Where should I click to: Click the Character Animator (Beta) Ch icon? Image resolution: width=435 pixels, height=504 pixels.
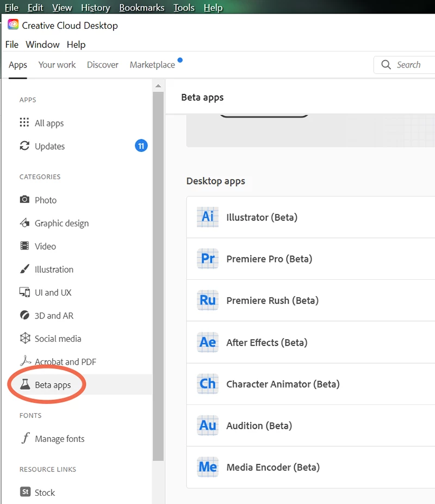point(208,384)
